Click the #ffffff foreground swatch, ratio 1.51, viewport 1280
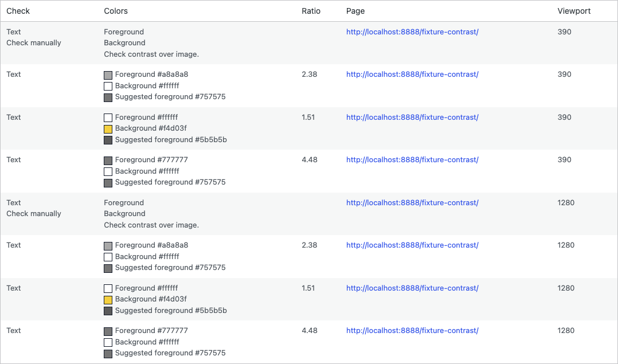This screenshot has width=618, height=364. [108, 288]
